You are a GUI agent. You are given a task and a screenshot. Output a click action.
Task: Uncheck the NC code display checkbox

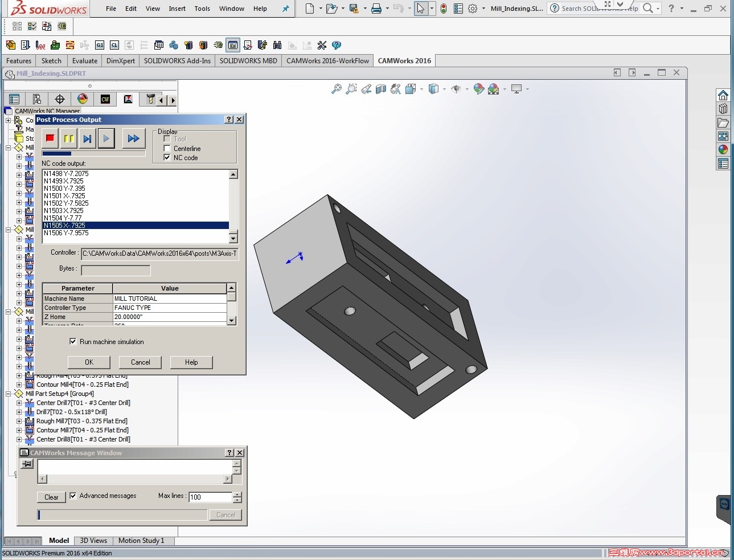point(167,158)
